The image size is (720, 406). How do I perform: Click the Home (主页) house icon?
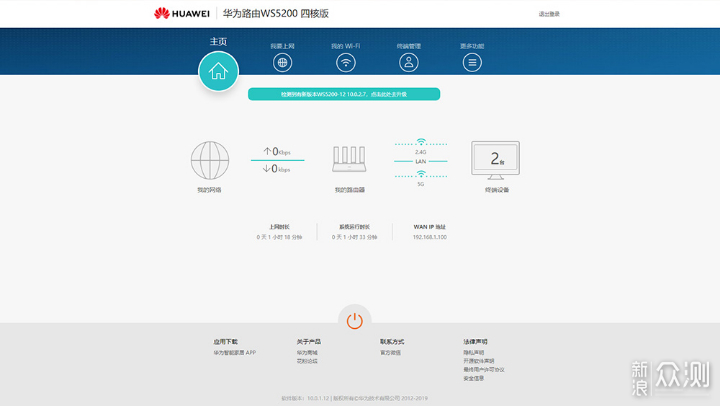click(218, 71)
